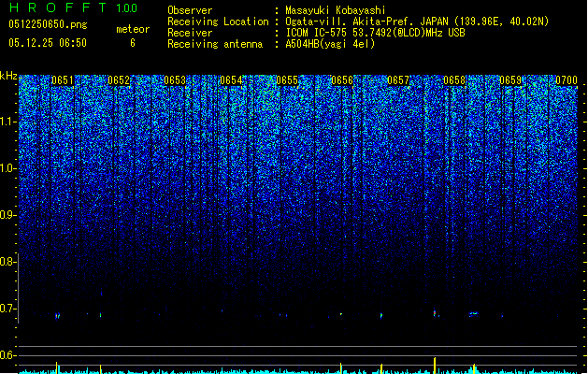The image size is (588, 374).
Task: Click the 0657 time marker
Action: (398, 80)
